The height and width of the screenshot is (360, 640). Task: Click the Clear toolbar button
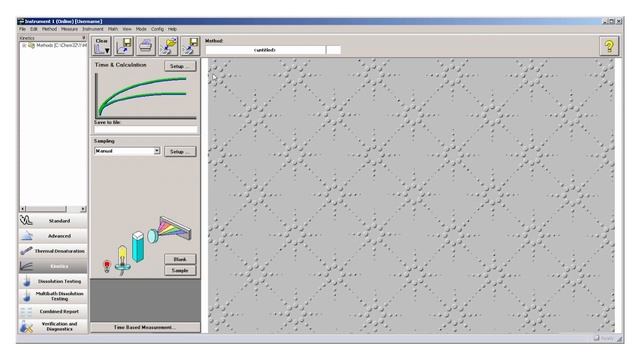tap(102, 46)
